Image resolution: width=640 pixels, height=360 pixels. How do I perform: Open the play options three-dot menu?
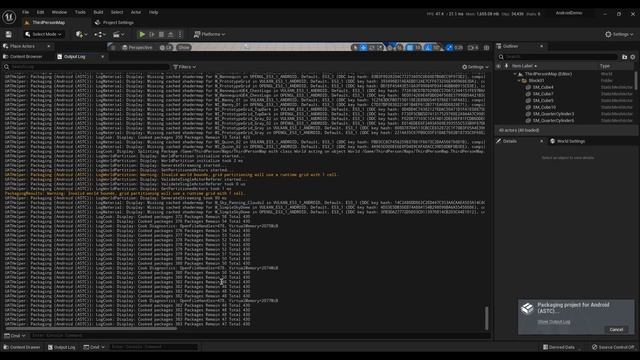(180, 34)
